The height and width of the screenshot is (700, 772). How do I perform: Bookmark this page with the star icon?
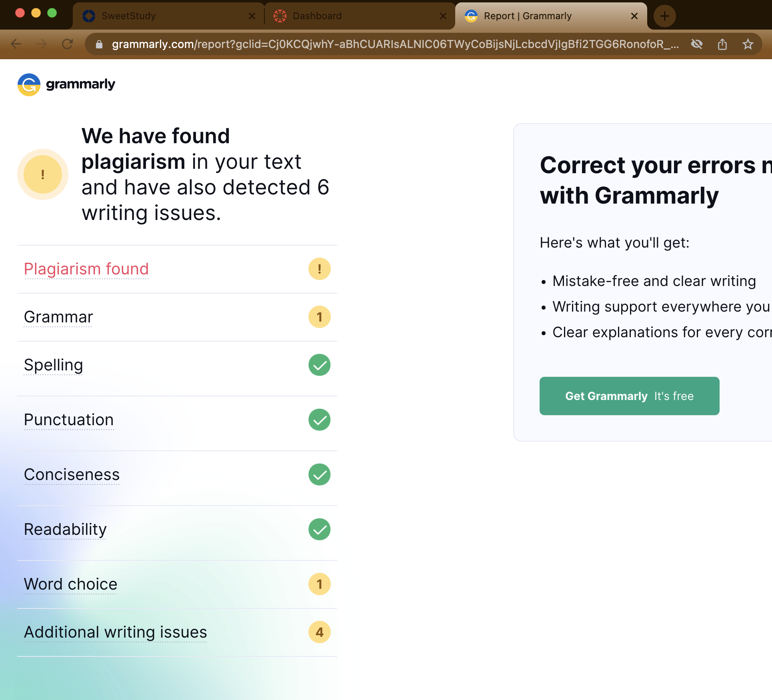pyautogui.click(x=748, y=44)
